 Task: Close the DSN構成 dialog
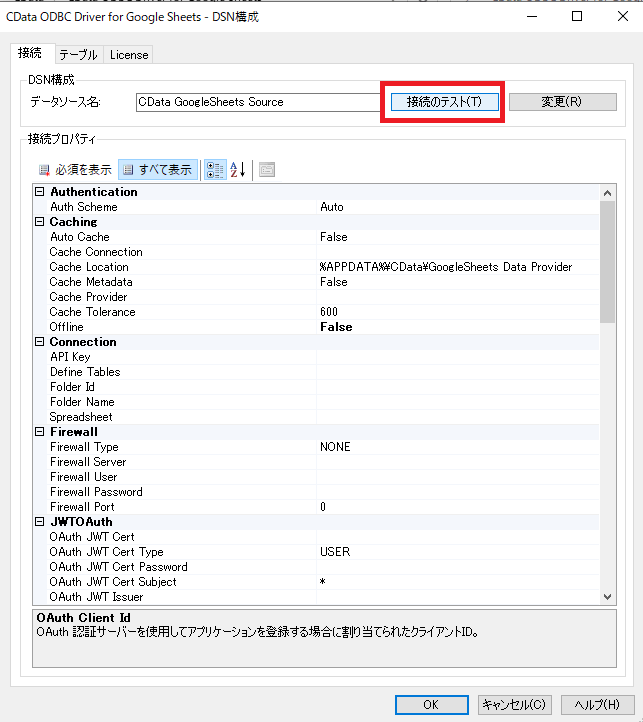623,16
